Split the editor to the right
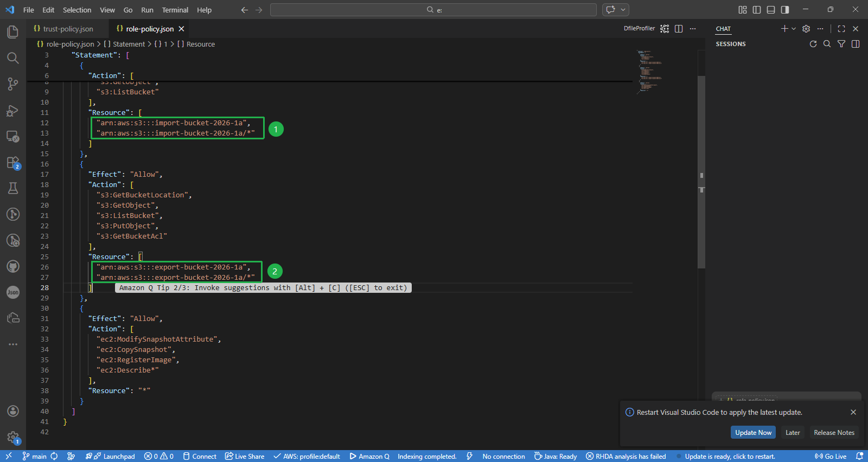 coord(679,29)
